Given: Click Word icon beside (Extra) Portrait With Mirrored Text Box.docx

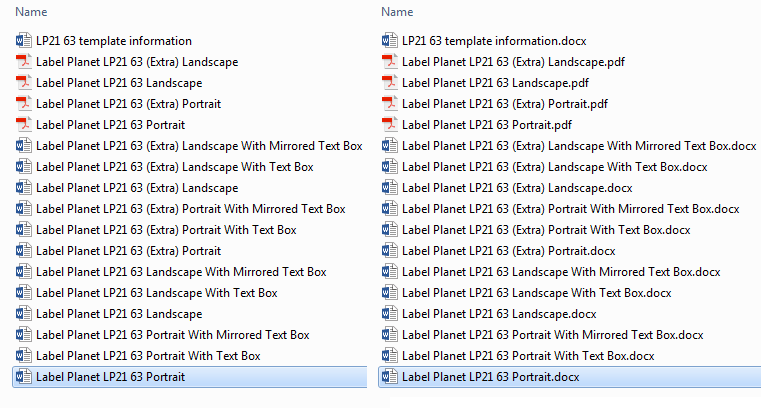Looking at the screenshot, I should pos(389,209).
